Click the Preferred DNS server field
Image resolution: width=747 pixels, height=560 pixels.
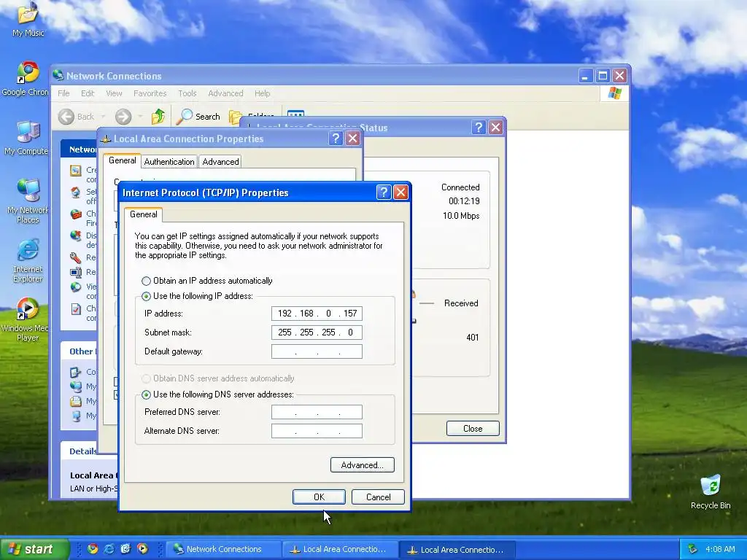tap(317, 412)
